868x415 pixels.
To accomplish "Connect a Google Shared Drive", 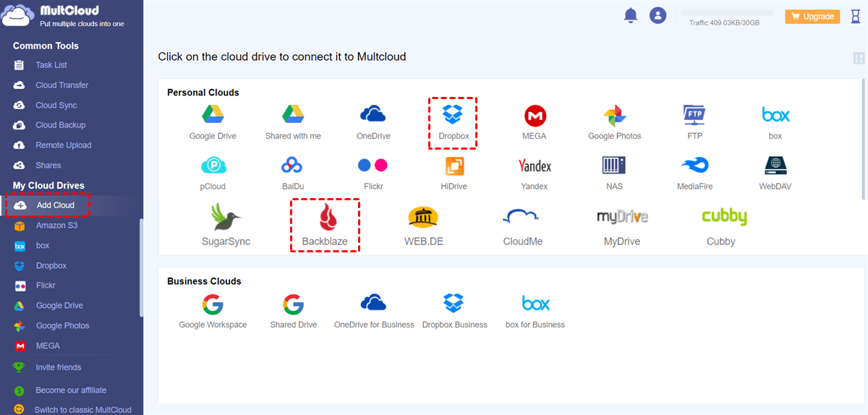I will 293,312.
